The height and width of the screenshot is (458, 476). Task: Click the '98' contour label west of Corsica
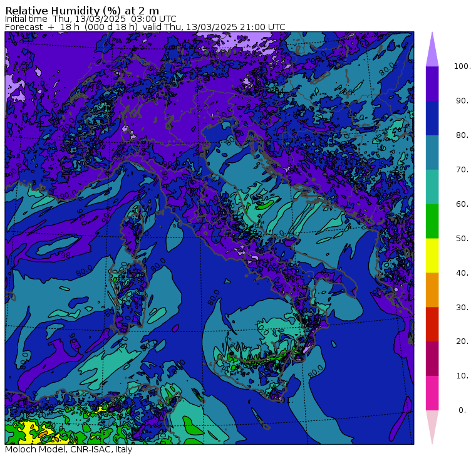66,256
